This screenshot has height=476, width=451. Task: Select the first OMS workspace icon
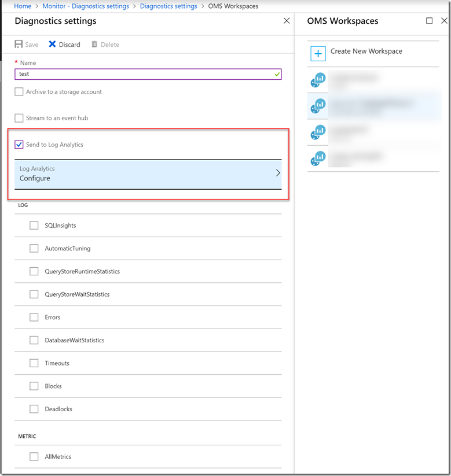click(x=318, y=80)
